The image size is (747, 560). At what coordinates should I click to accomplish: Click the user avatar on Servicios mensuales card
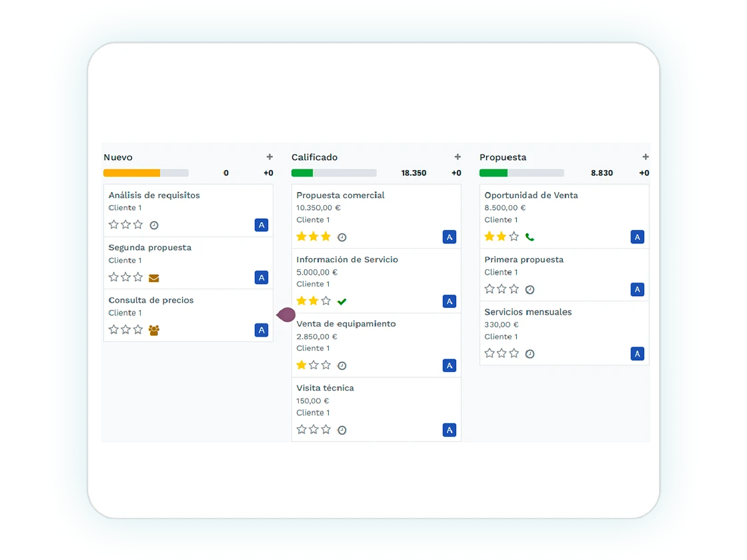coord(638,354)
